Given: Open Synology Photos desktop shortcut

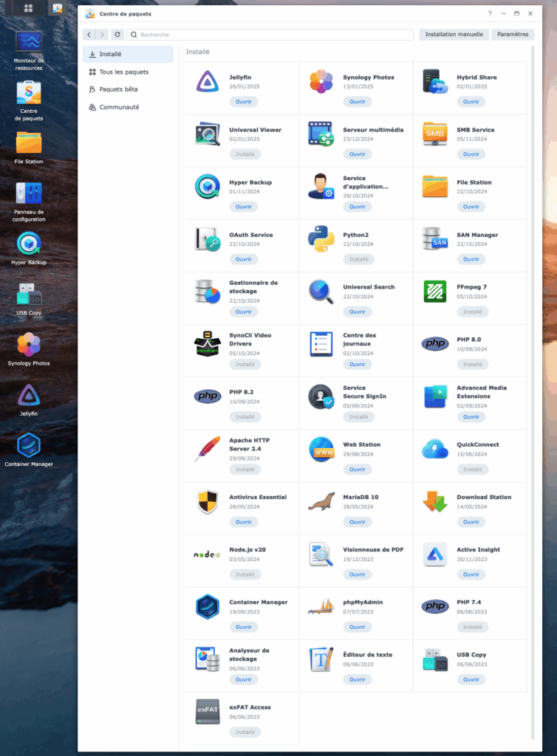Looking at the screenshot, I should coord(29,349).
